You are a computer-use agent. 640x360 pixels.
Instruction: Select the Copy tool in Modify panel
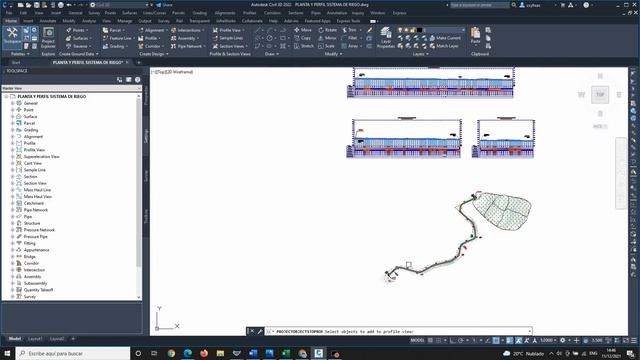coord(302,38)
